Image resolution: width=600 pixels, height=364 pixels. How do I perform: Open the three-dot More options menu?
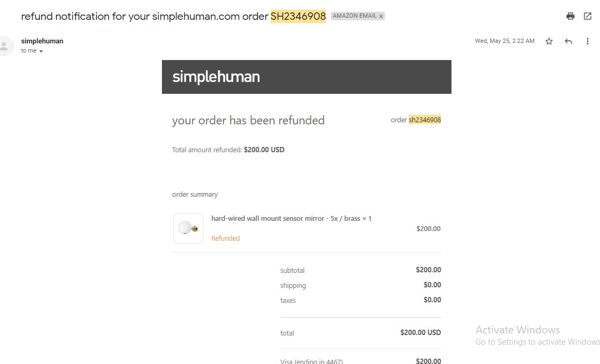click(587, 41)
